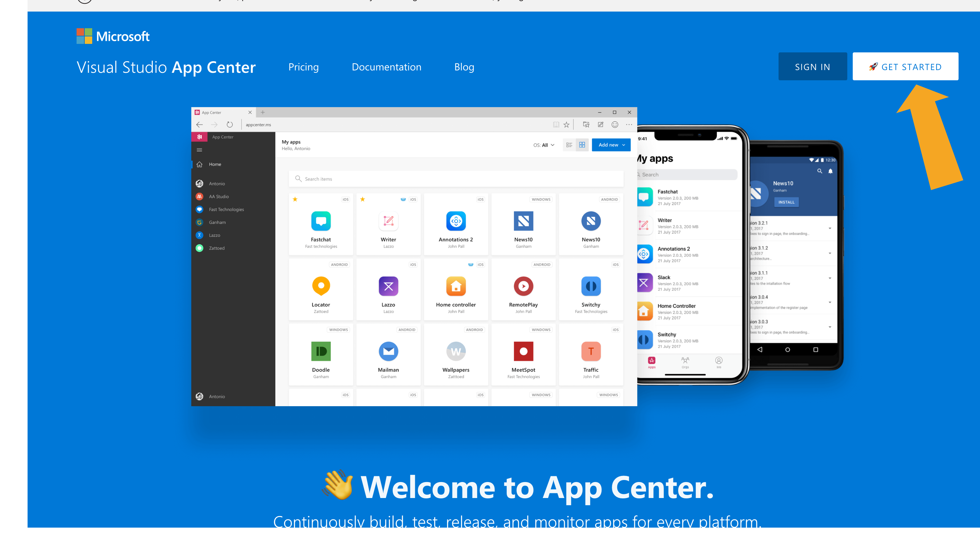Click the OS All filter dropdown
The height and width of the screenshot is (547, 980).
pos(542,145)
